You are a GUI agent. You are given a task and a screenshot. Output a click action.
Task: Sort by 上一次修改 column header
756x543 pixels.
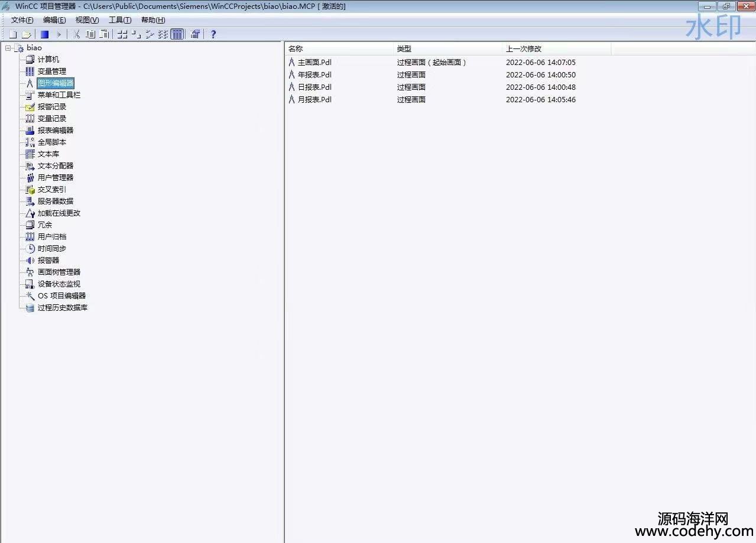pyautogui.click(x=557, y=49)
